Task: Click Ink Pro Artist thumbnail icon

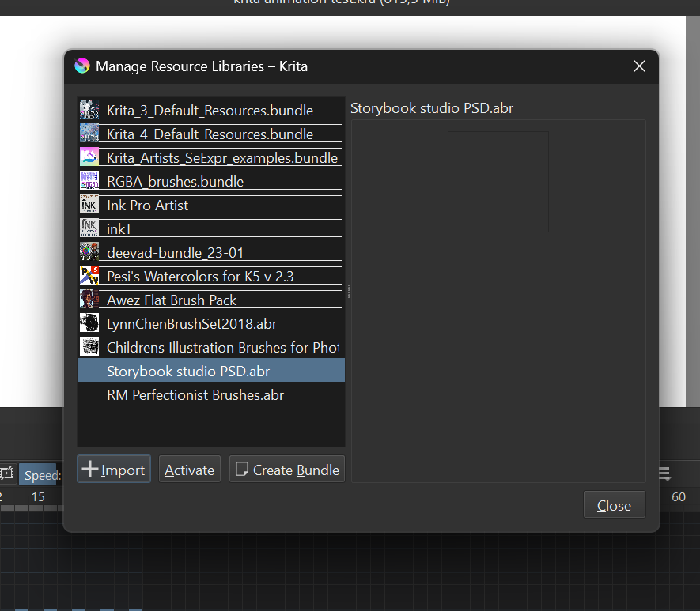Action: pyautogui.click(x=89, y=204)
